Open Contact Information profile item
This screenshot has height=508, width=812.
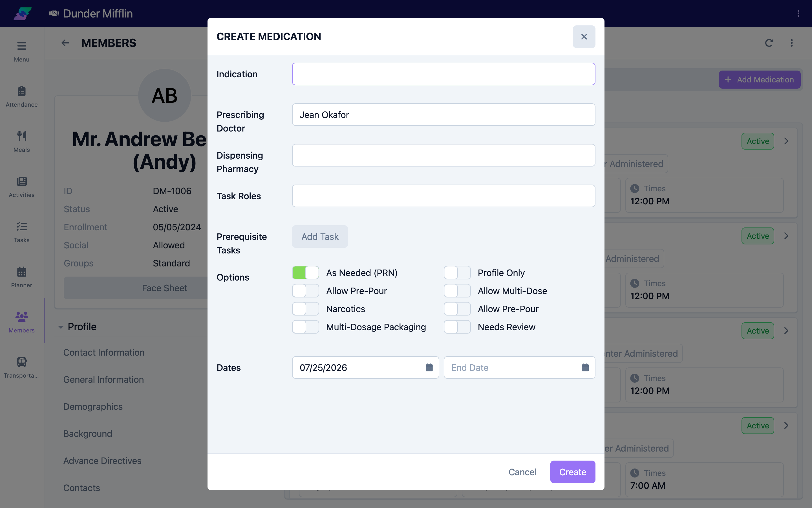point(104,352)
